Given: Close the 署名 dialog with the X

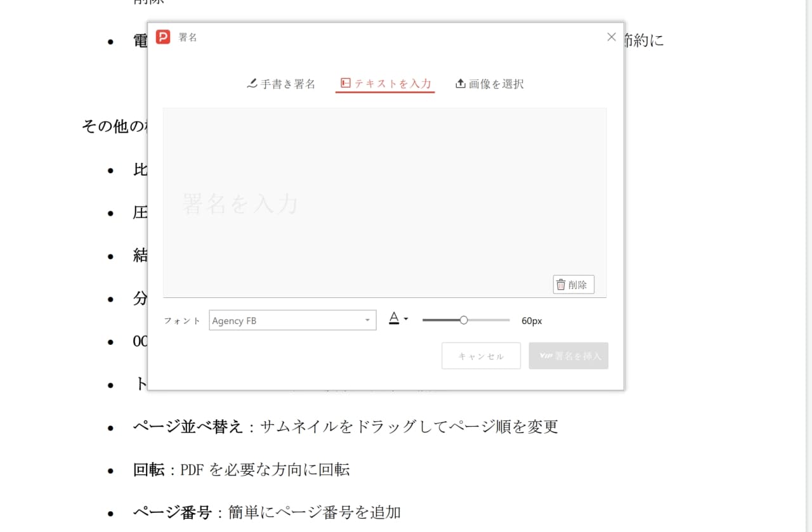Looking at the screenshot, I should (x=611, y=37).
